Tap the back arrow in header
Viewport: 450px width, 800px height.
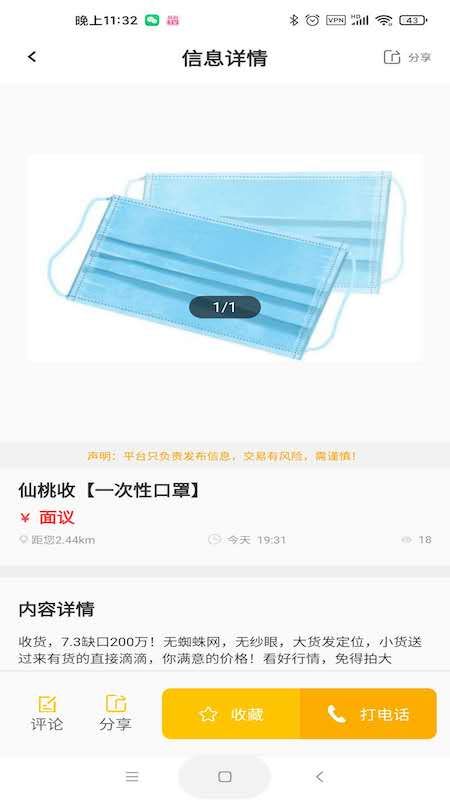tap(32, 57)
